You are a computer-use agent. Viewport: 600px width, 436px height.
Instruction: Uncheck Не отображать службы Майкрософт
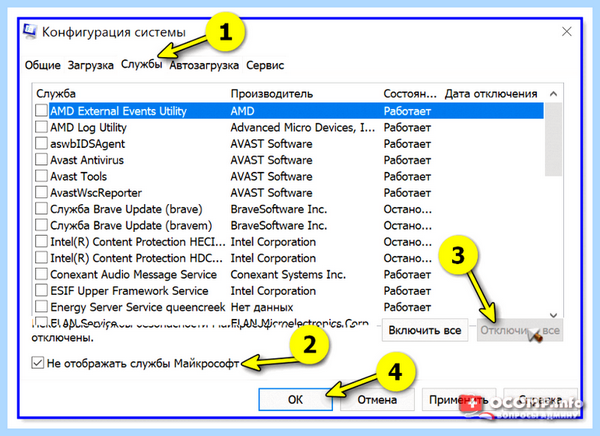pyautogui.click(x=38, y=363)
